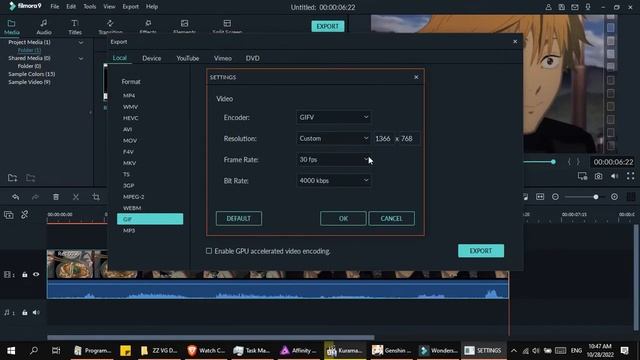This screenshot has width=640, height=360.
Task: Open the File menu
Action: click(x=55, y=7)
